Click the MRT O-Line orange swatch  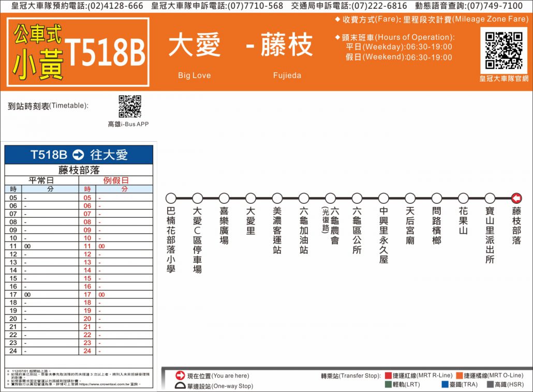[x=459, y=375]
